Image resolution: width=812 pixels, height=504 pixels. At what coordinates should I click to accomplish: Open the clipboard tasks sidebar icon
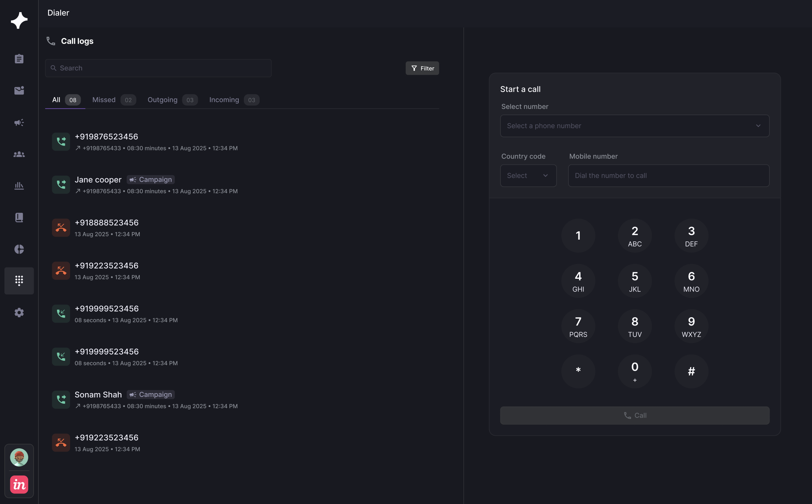pyautogui.click(x=19, y=59)
